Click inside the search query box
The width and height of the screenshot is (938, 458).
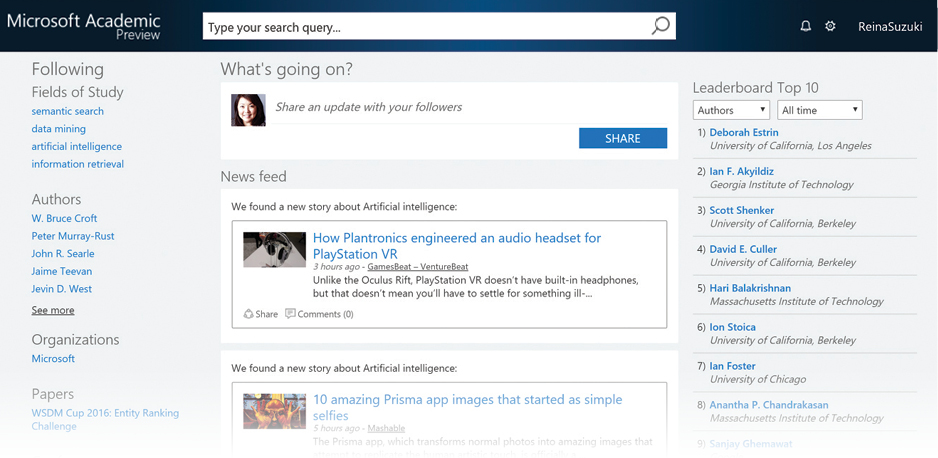[x=420, y=27]
